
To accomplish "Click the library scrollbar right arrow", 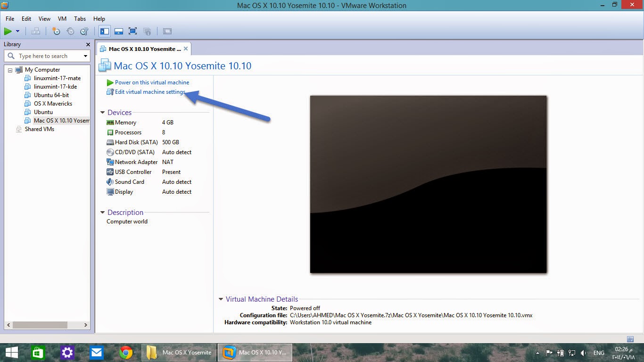I will (x=86, y=325).
